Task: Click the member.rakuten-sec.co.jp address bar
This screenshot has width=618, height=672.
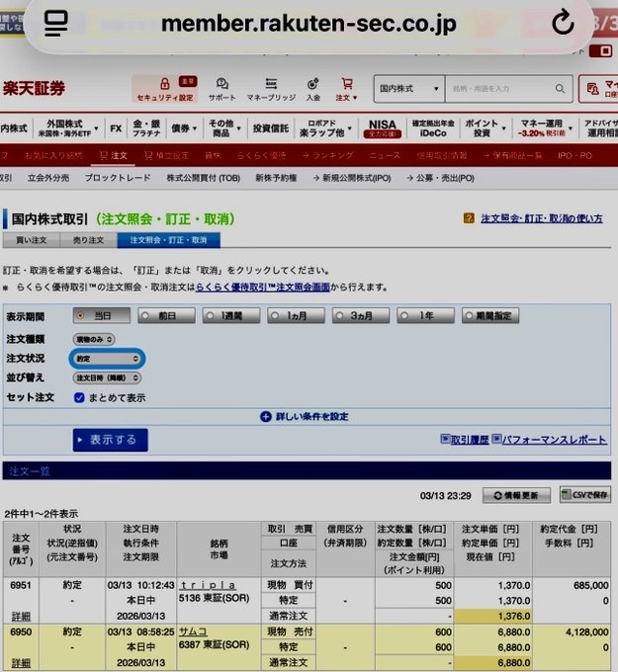Action: point(309,23)
